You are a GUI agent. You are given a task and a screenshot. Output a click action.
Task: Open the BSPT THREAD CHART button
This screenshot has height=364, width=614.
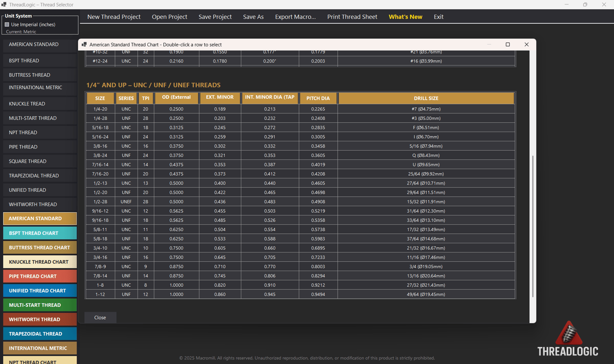pos(40,233)
